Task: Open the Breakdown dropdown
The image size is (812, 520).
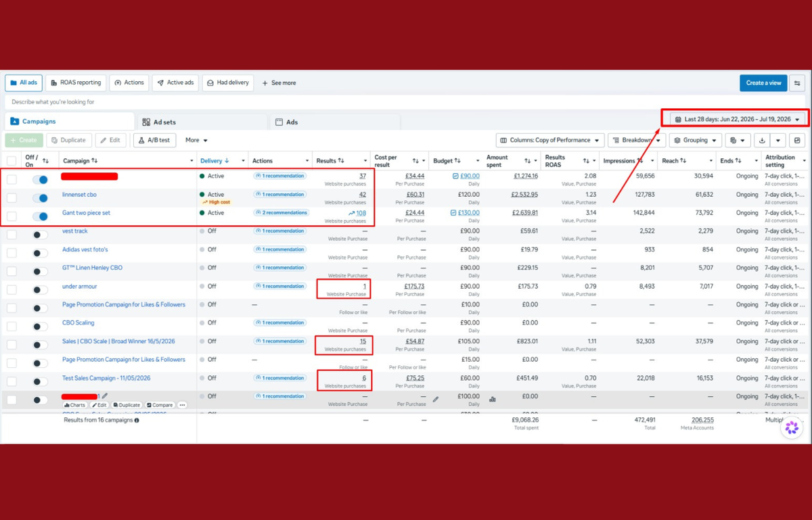Action: (636, 141)
